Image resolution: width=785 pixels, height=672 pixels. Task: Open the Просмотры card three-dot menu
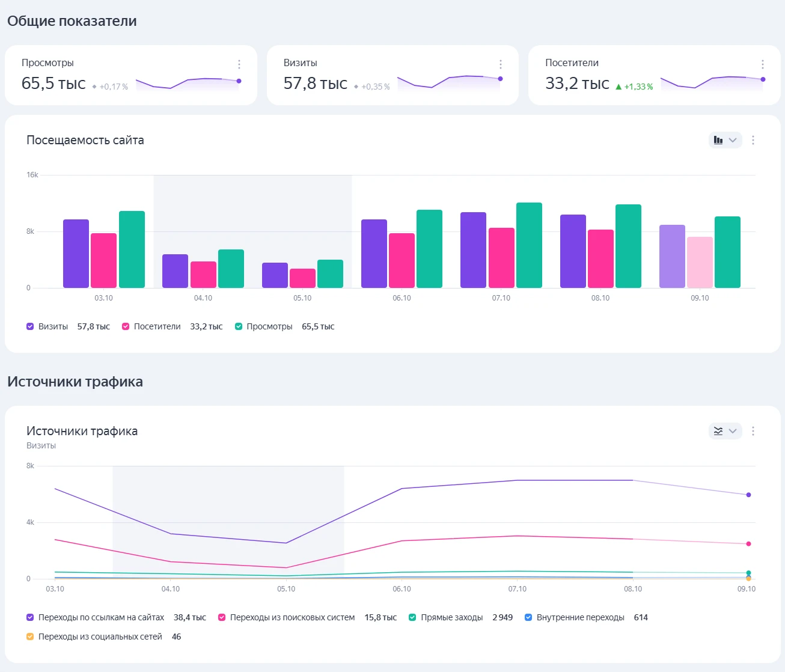pyautogui.click(x=239, y=64)
